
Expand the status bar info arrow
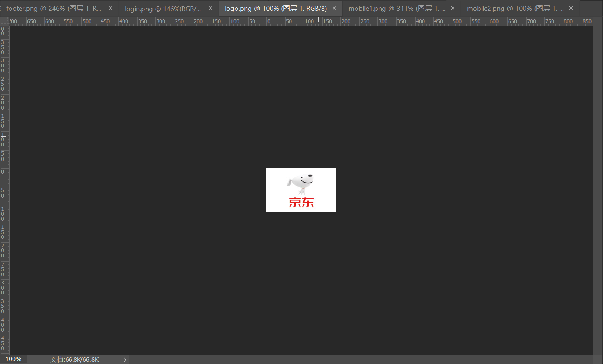click(125, 360)
